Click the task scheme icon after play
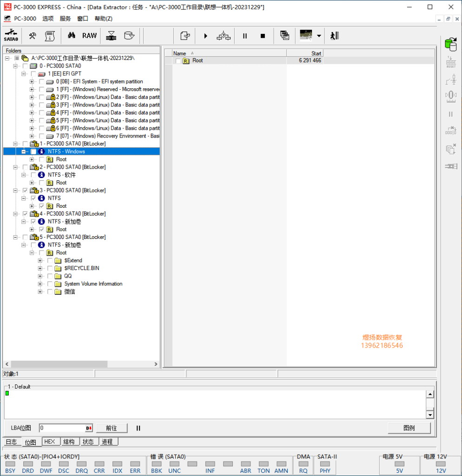The image size is (462, 476). (224, 36)
